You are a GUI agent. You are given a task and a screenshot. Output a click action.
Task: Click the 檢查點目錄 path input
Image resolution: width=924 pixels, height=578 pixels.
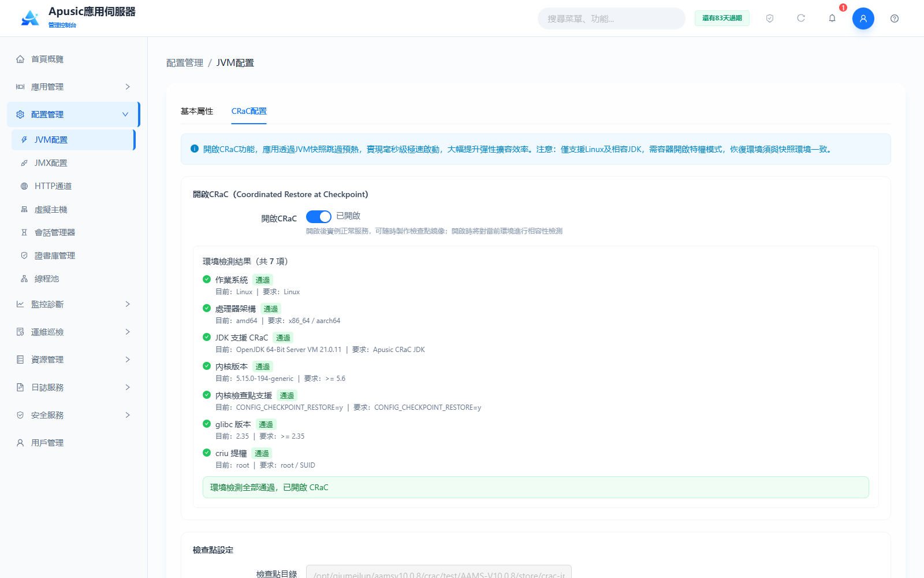point(439,572)
